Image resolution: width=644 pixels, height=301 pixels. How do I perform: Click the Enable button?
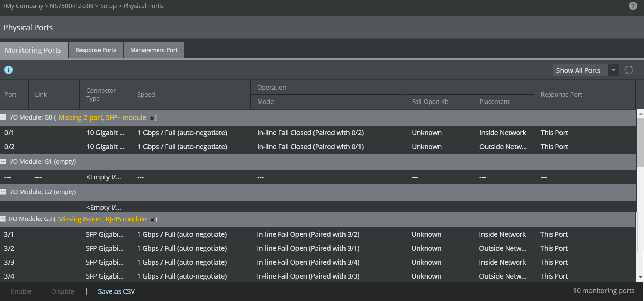[x=21, y=291]
